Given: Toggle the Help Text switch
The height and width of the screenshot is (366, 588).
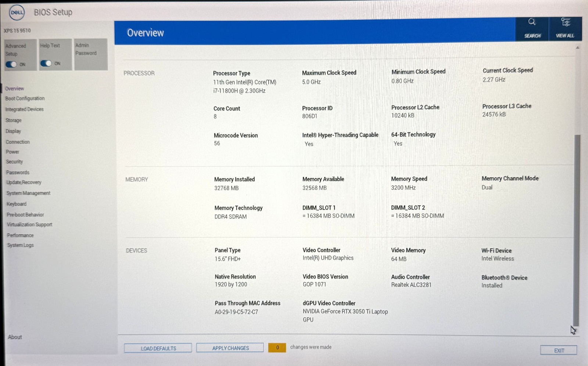Looking at the screenshot, I should (x=46, y=63).
